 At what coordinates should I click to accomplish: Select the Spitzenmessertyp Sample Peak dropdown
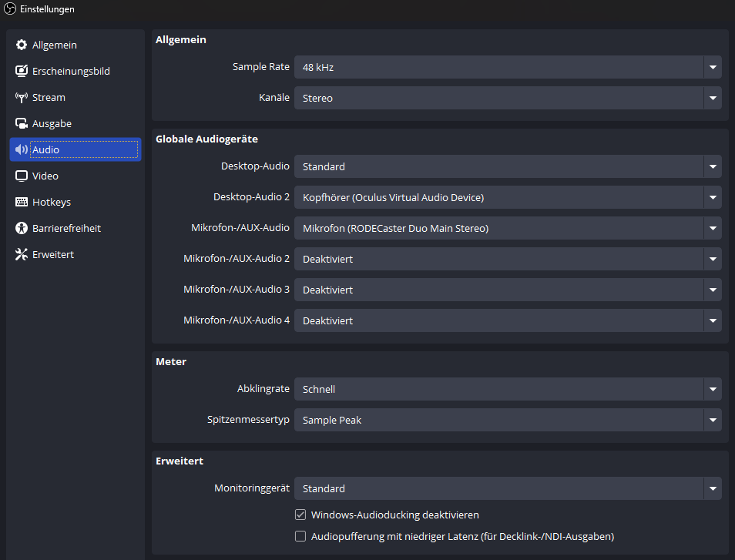(x=507, y=420)
